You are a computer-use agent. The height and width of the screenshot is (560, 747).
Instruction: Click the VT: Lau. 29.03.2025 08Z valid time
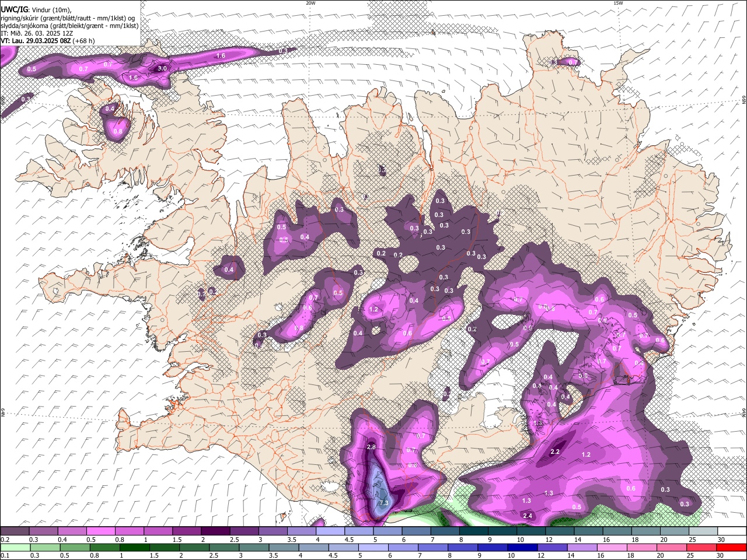coord(48,41)
